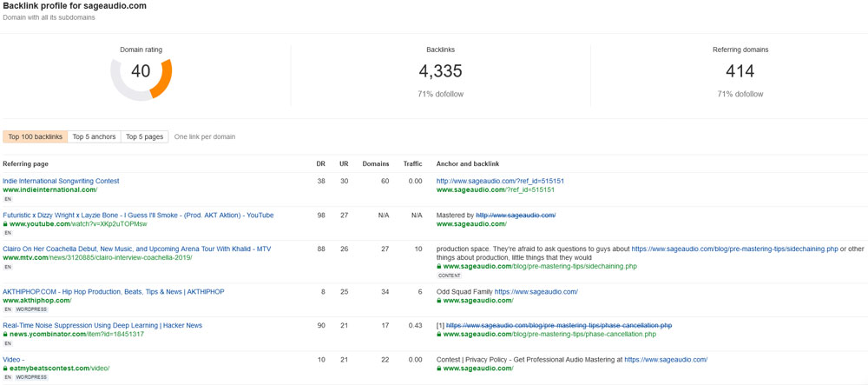The height and width of the screenshot is (385, 868).
Task: Open the eatmybeatscontest.com/video URL
Action: (59, 368)
